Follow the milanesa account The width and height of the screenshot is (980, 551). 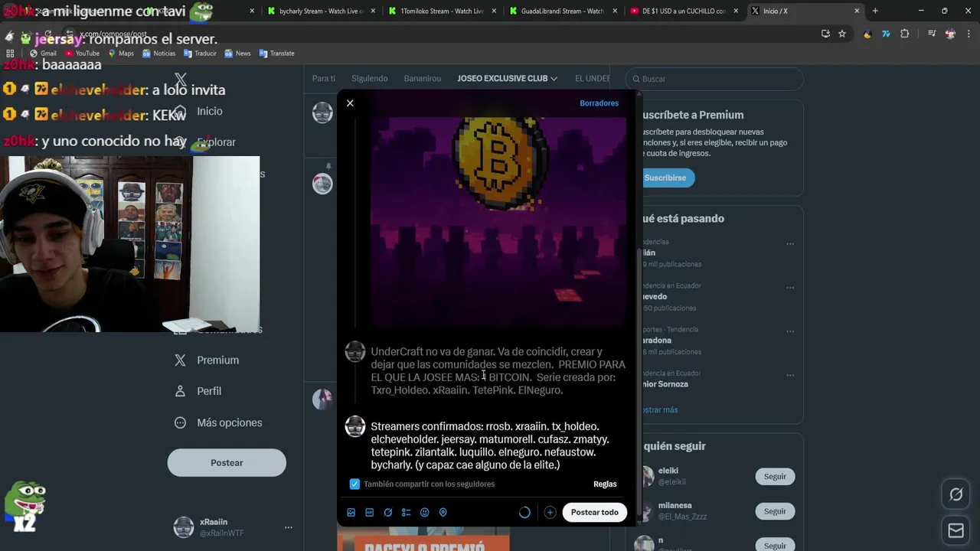tap(775, 511)
